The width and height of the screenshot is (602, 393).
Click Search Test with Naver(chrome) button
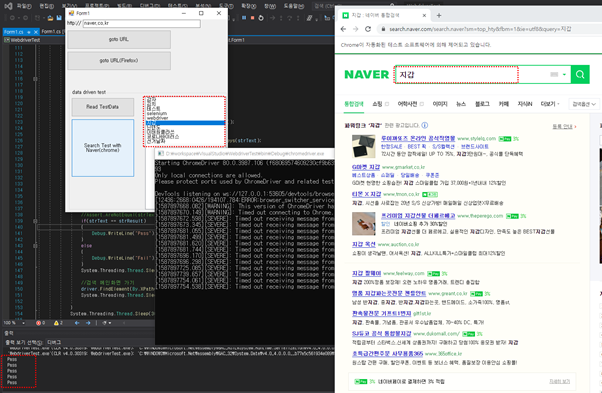[x=103, y=148]
